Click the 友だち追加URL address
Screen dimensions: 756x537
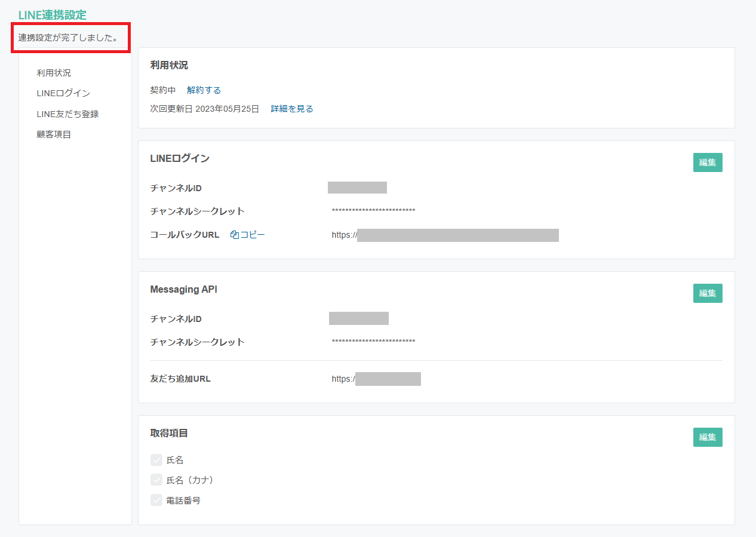point(376,379)
